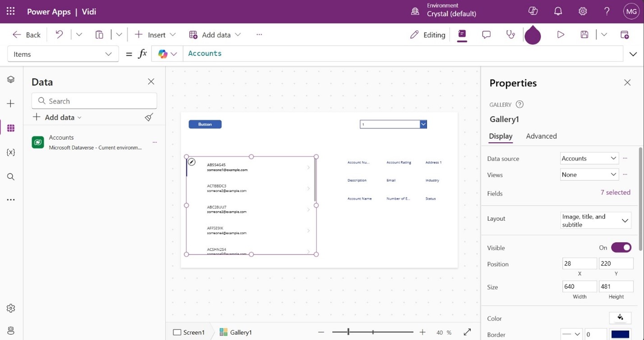The width and height of the screenshot is (644, 340).
Task: Click the Undo arrow icon
Action: click(x=59, y=35)
